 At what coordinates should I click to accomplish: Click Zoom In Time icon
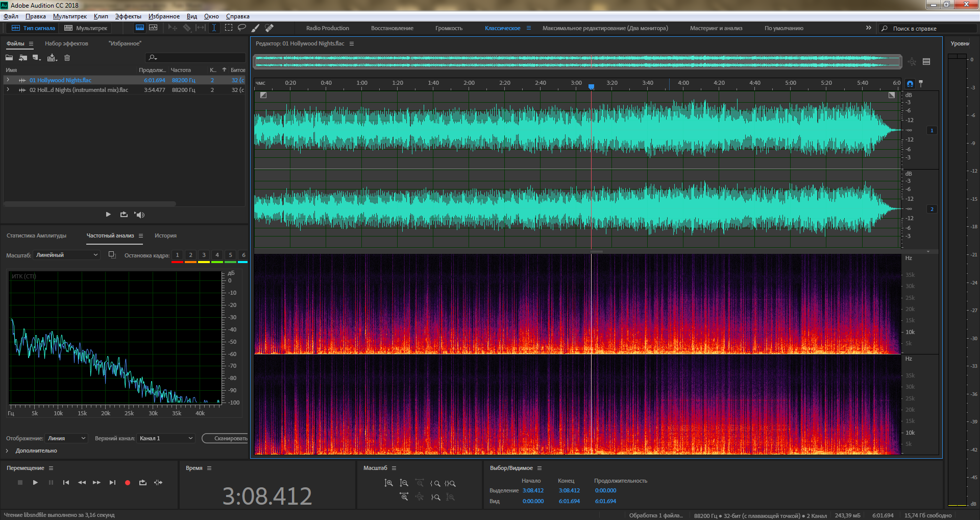[x=404, y=497]
